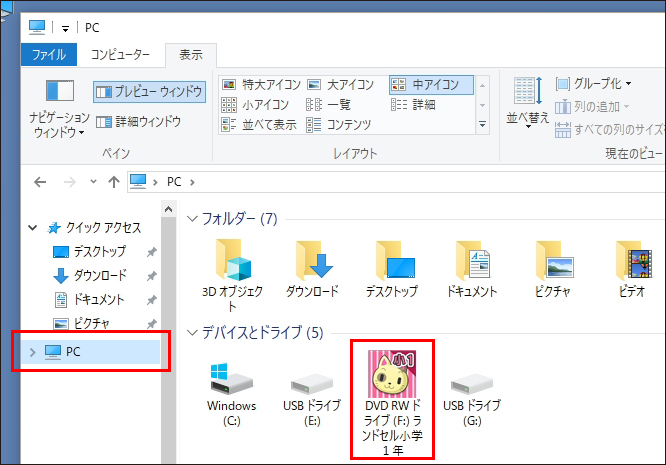The height and width of the screenshot is (465, 666).
Task: Select the 表示 ribbon tab
Action: point(191,54)
